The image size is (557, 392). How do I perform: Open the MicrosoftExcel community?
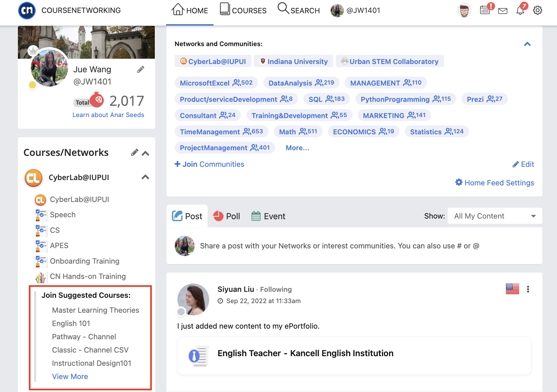[216, 83]
